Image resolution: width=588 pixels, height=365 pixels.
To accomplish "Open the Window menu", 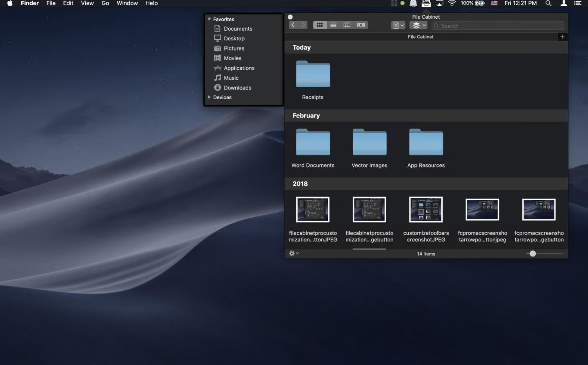I will pos(127,3).
